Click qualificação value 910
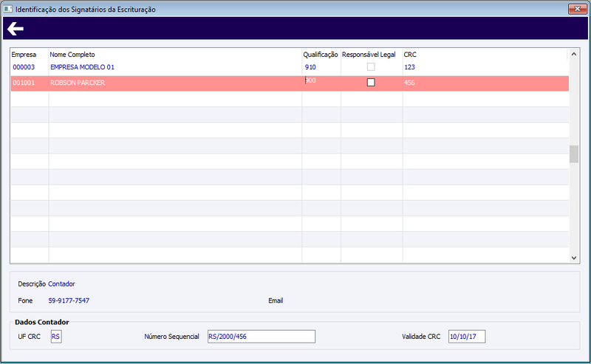Viewport: 591px width, 364px height. 310,67
